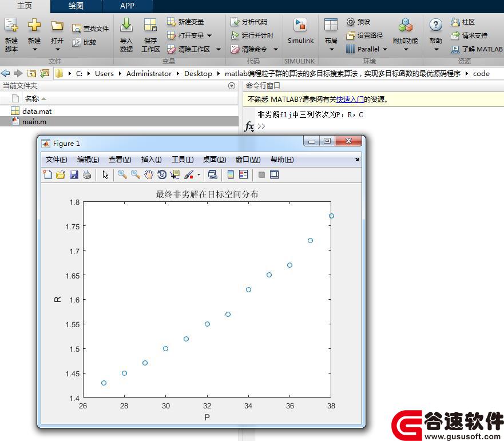
Task: Click Save Figure floppy disk icon
Action: tap(74, 174)
